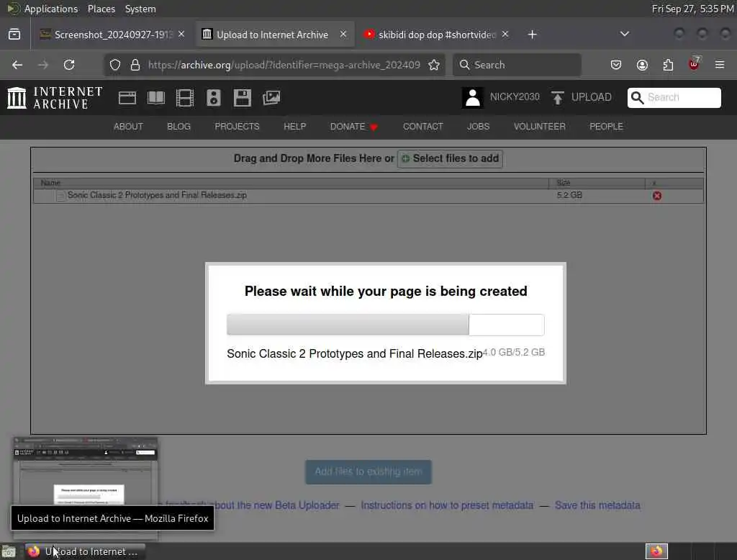Viewport: 737px width, 560px height.
Task: Click the show desktop icon in the bottom panel
Action: [x=9, y=551]
